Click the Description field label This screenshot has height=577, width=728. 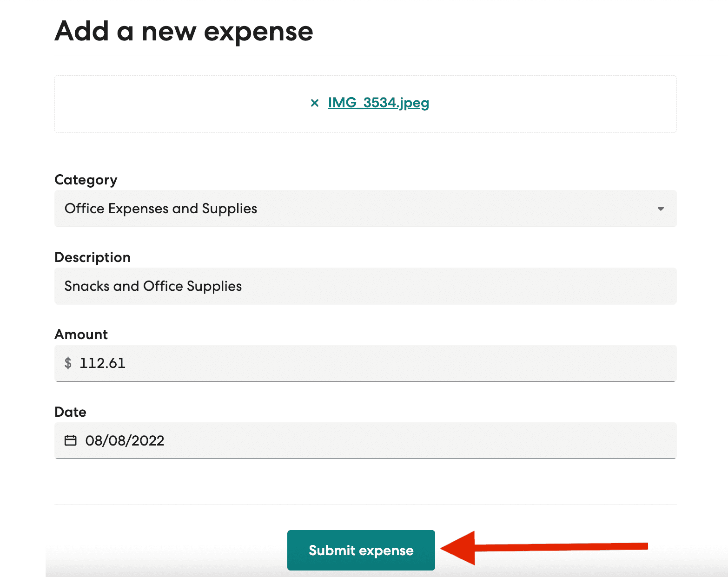(x=93, y=257)
